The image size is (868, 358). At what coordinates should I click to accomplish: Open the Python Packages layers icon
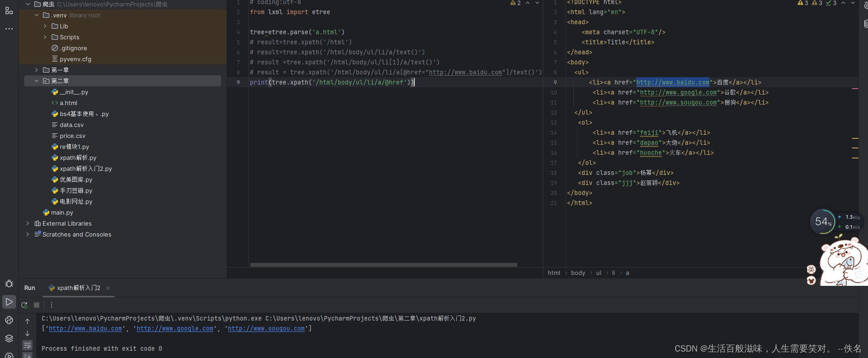(9, 338)
